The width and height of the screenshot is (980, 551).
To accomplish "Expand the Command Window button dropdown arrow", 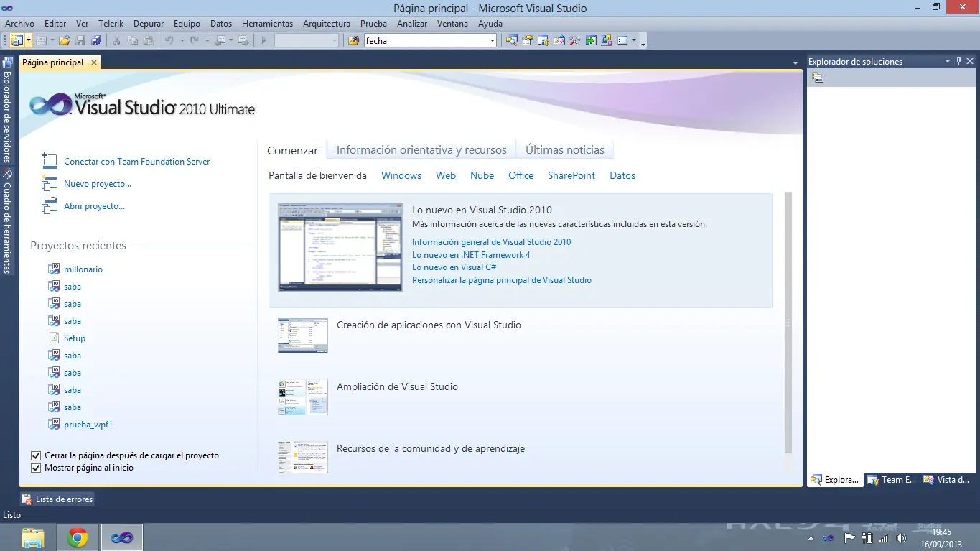I will [634, 41].
